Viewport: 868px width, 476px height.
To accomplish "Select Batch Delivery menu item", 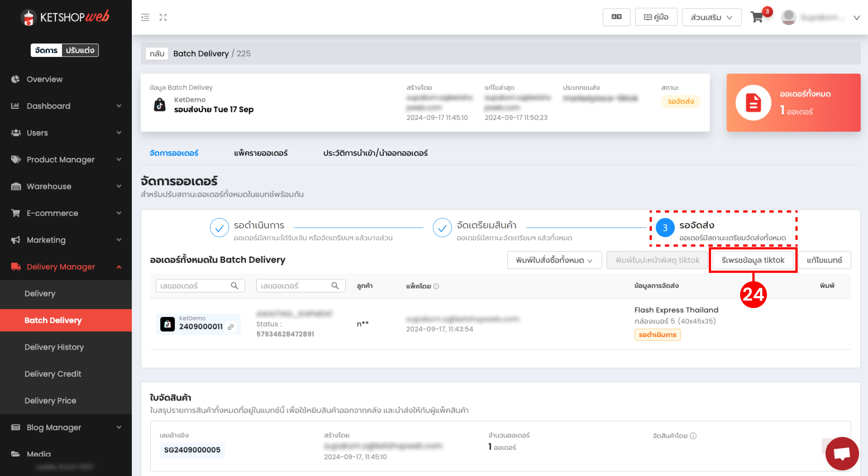I will tap(66, 320).
